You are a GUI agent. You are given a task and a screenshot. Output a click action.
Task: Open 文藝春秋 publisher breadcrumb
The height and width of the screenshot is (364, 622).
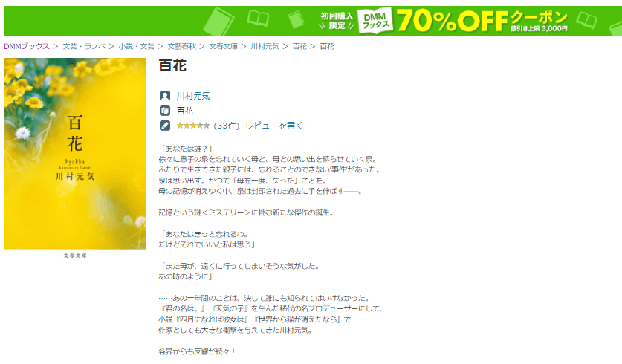181,46
